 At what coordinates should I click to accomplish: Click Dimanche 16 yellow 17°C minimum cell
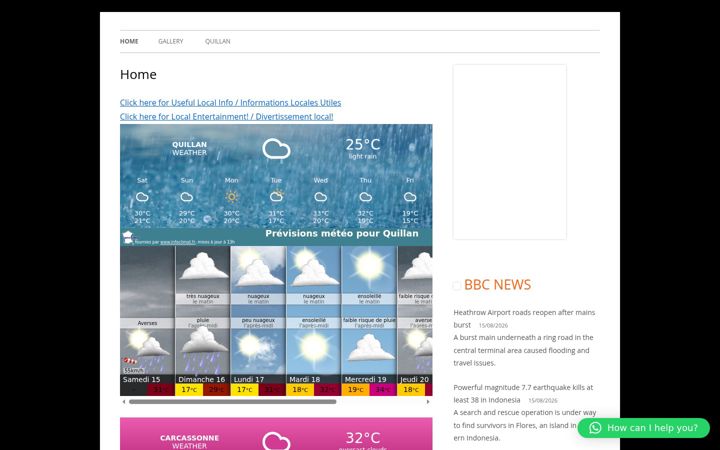[x=189, y=390]
